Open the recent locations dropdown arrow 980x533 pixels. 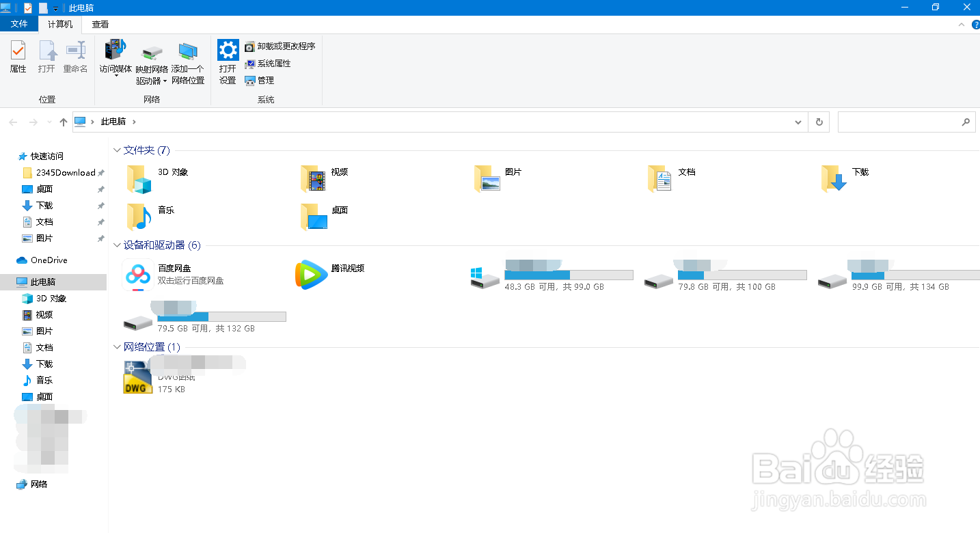[x=49, y=122]
